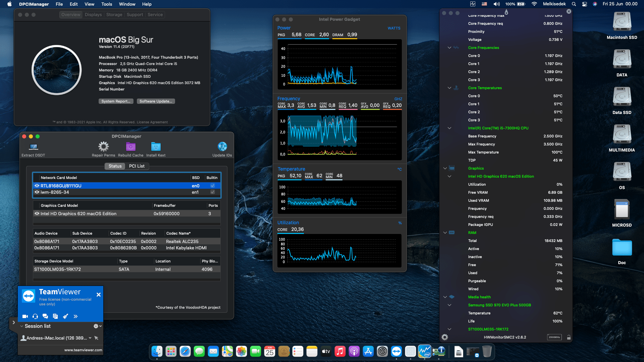Click the 2500MHz chip icon in HWMonitor
The image size is (644, 362).
pyautogui.click(x=554, y=337)
